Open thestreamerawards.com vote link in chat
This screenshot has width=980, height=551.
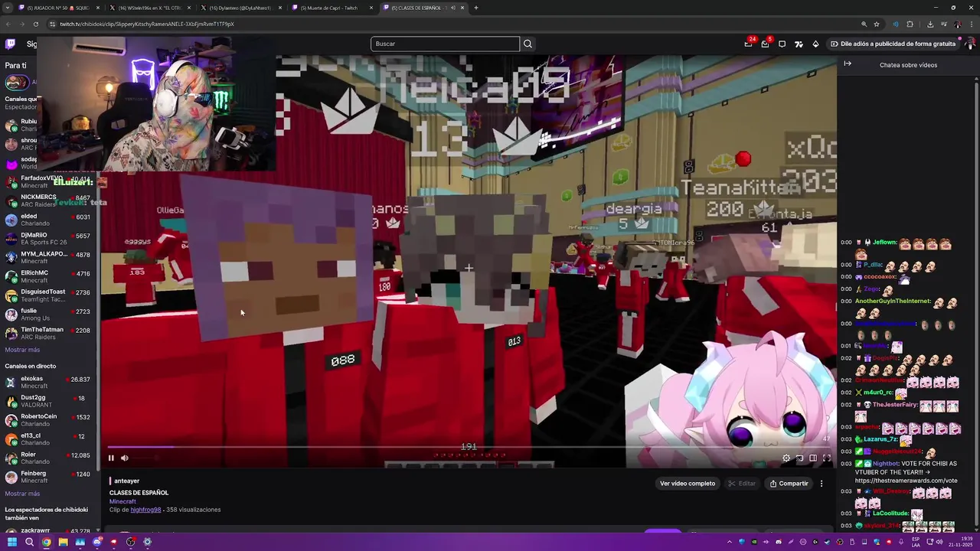pyautogui.click(x=906, y=481)
